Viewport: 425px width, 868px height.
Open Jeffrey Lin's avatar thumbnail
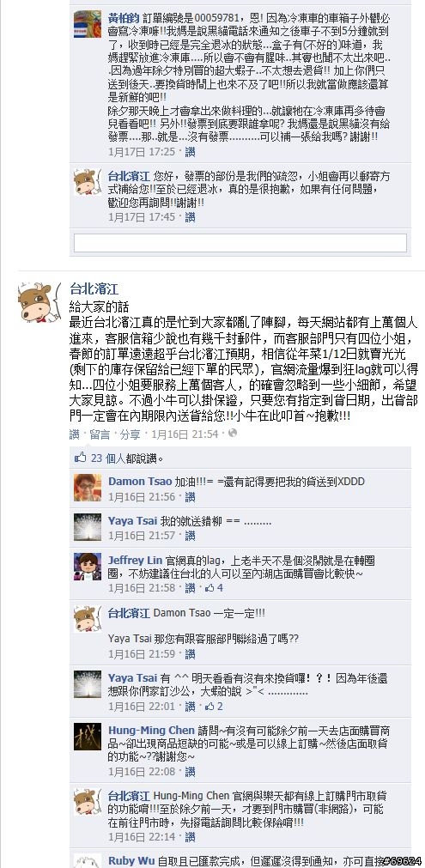coord(88,567)
